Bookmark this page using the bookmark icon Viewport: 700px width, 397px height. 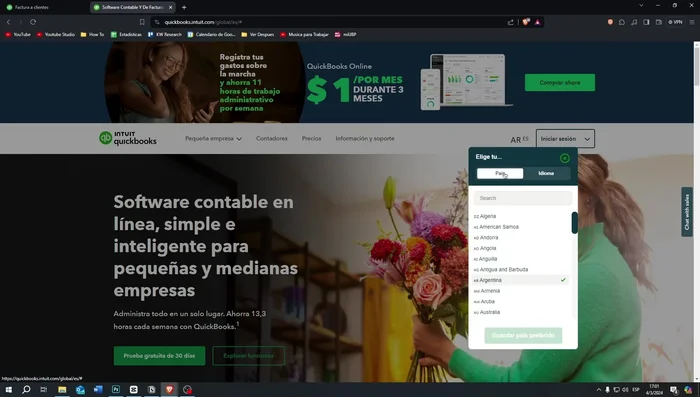tap(142, 22)
